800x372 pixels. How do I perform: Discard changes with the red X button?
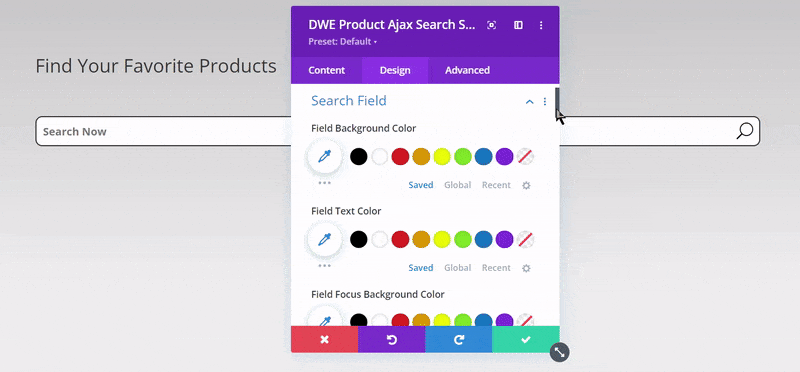click(x=324, y=339)
